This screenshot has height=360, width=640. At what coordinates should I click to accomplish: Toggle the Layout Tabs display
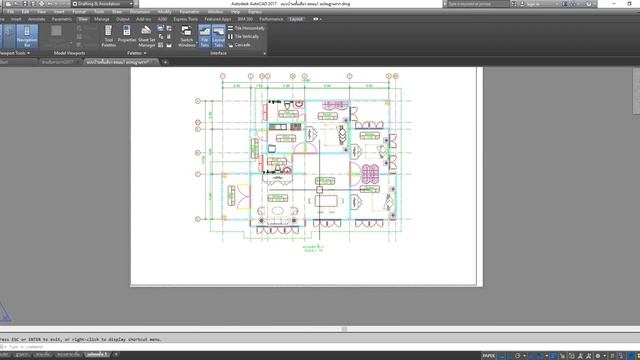click(x=218, y=36)
